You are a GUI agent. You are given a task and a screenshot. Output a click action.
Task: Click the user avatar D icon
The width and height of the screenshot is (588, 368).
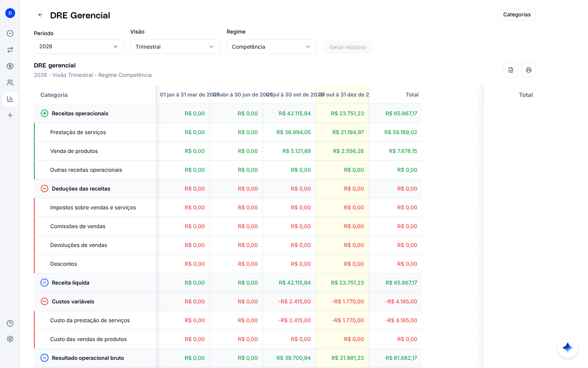[10, 13]
